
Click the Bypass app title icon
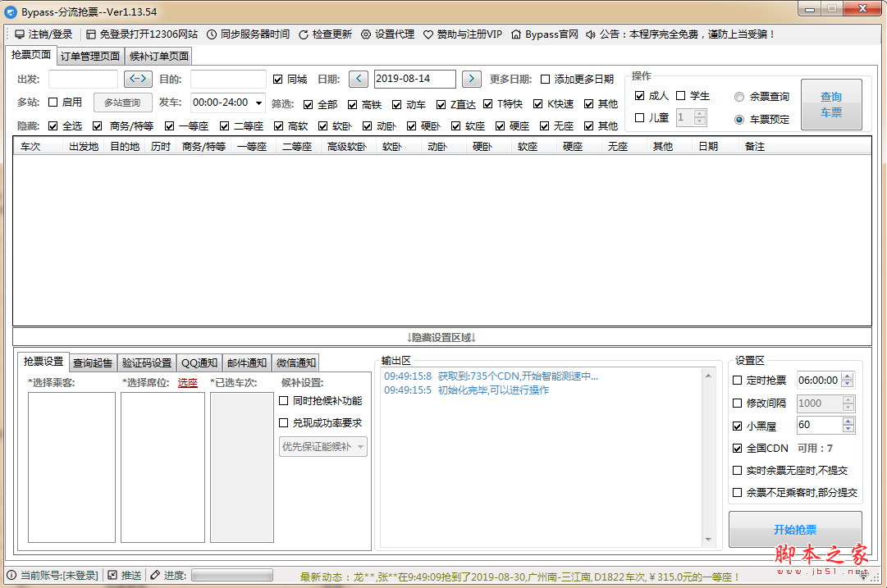click(11, 11)
